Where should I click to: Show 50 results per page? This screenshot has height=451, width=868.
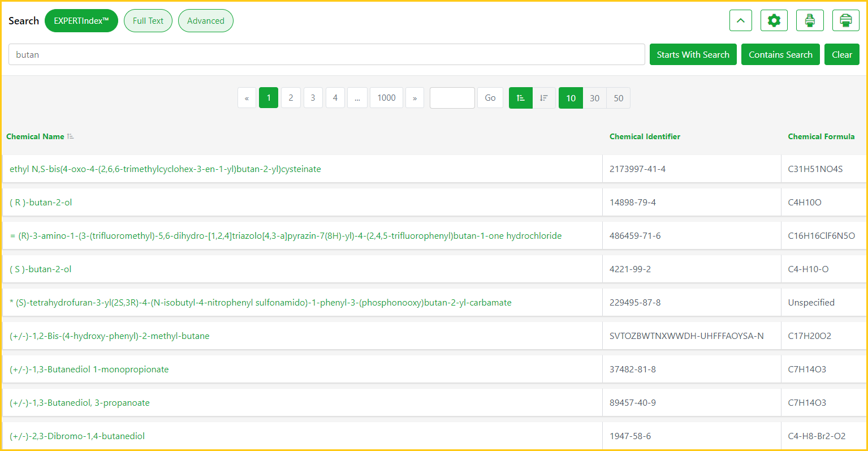tap(618, 98)
